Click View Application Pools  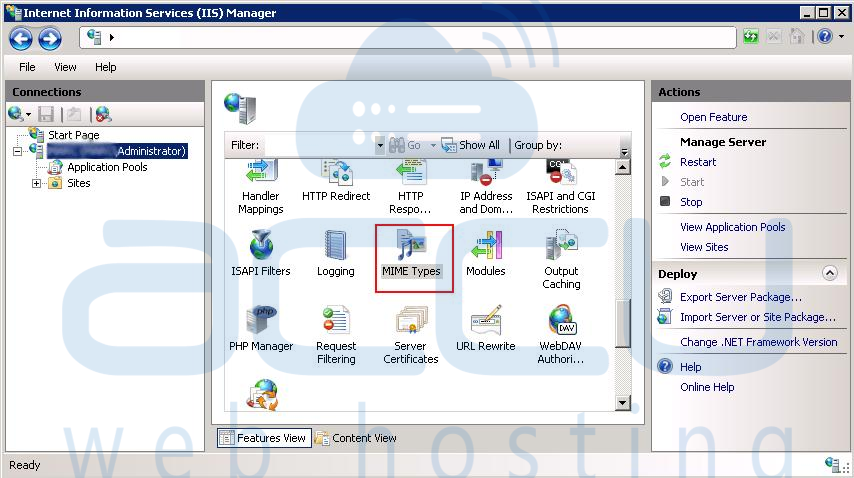pyautogui.click(x=733, y=227)
